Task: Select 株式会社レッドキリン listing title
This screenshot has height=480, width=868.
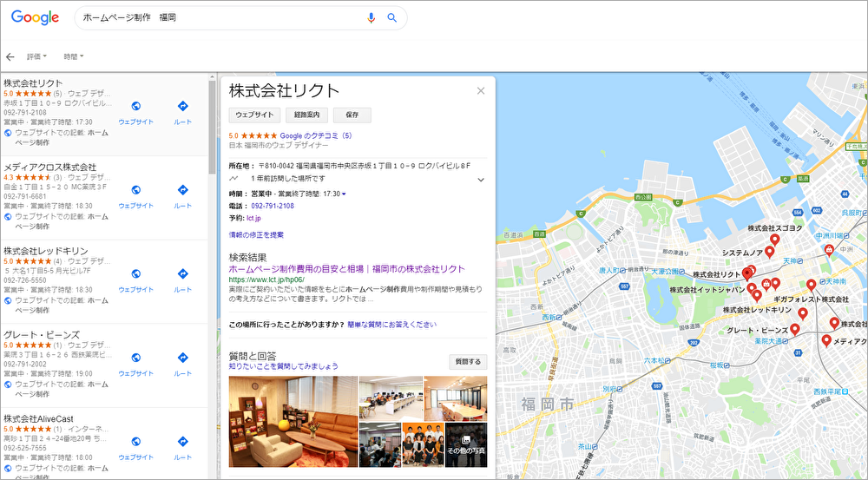Action: (x=46, y=252)
